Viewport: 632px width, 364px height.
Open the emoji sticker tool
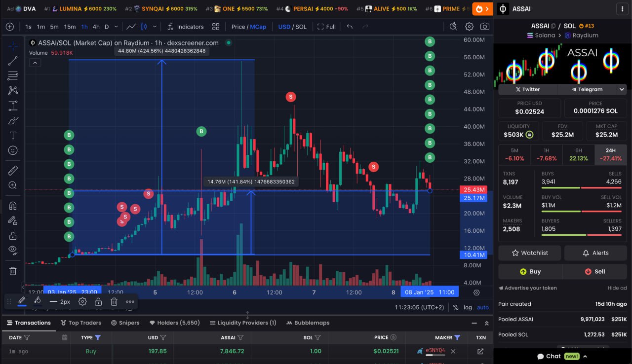13,150
